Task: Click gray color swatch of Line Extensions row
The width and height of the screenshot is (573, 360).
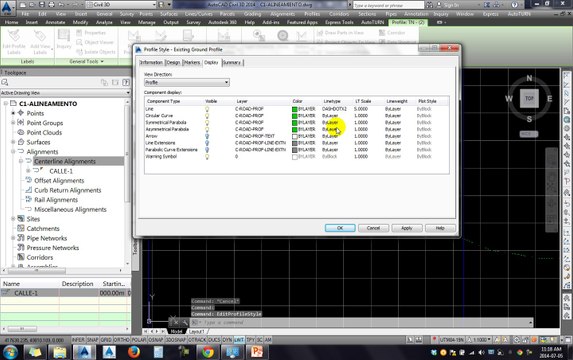Action: point(295,143)
